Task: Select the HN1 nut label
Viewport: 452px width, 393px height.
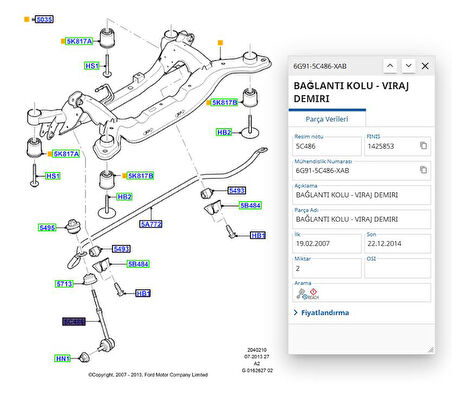Action: coord(63,359)
